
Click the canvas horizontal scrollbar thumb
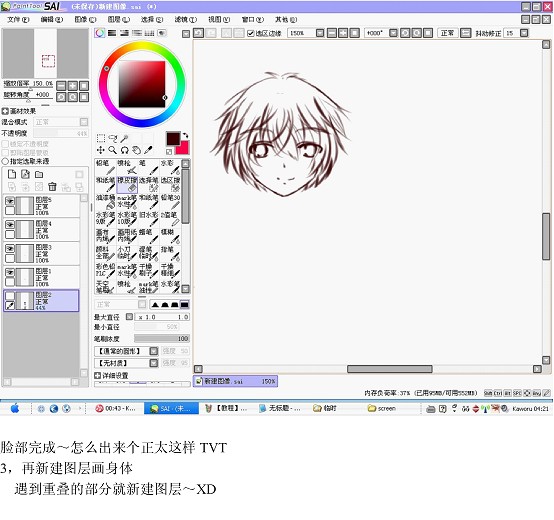pyautogui.click(x=390, y=369)
